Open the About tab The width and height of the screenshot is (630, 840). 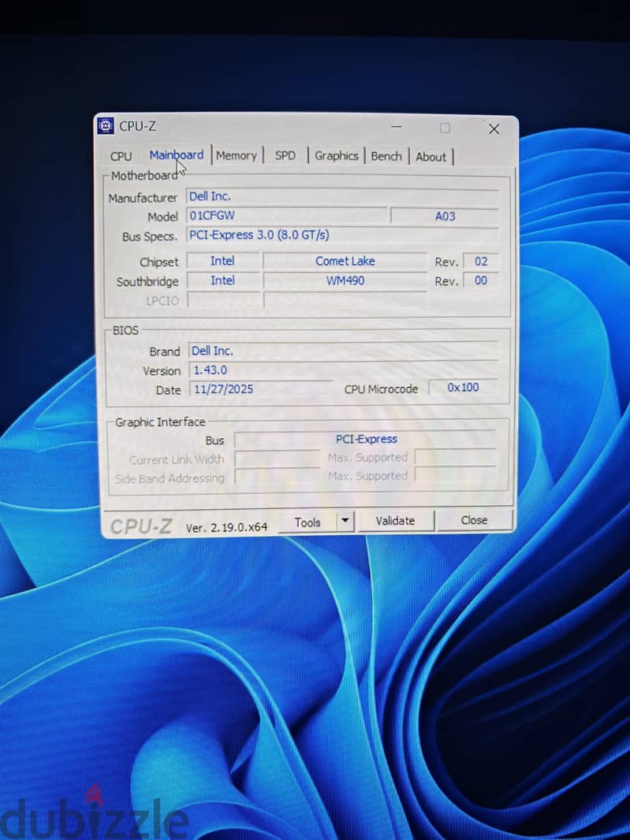pos(431,157)
